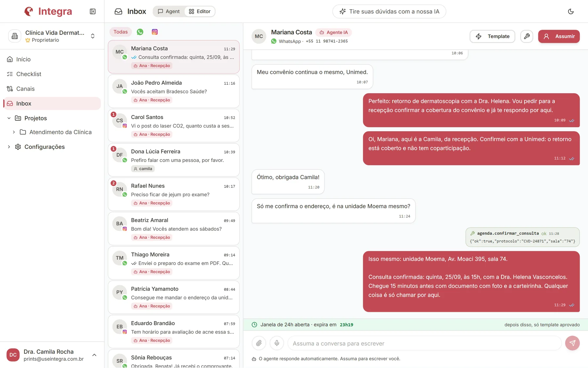The image size is (588, 368).
Task: Click the Template button
Action: [492, 36]
